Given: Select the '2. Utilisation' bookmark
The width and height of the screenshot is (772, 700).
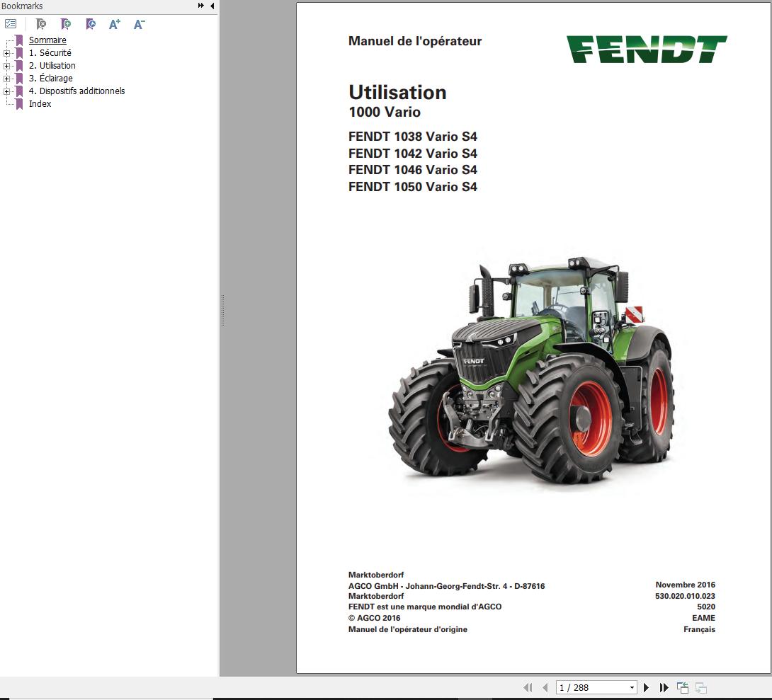Looking at the screenshot, I should (52, 65).
